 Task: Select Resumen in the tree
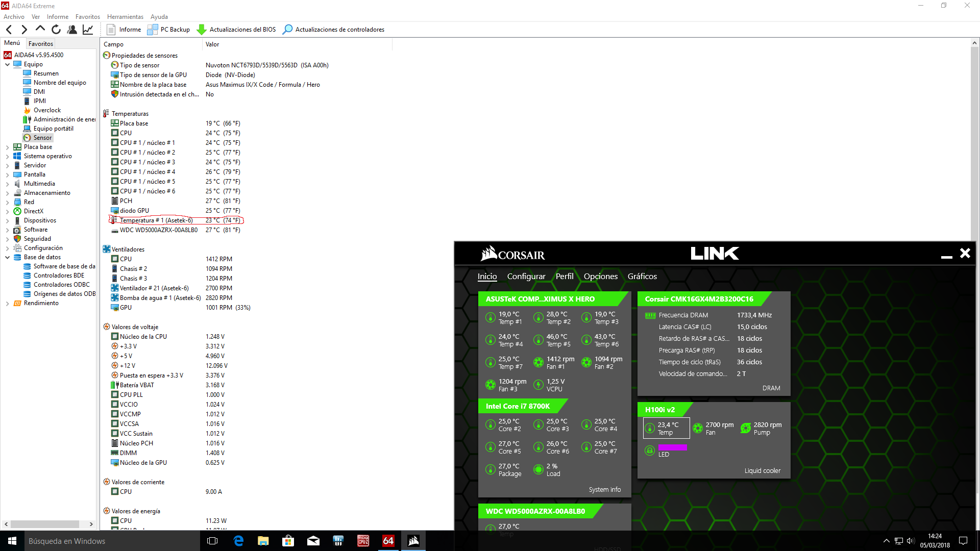[46, 73]
